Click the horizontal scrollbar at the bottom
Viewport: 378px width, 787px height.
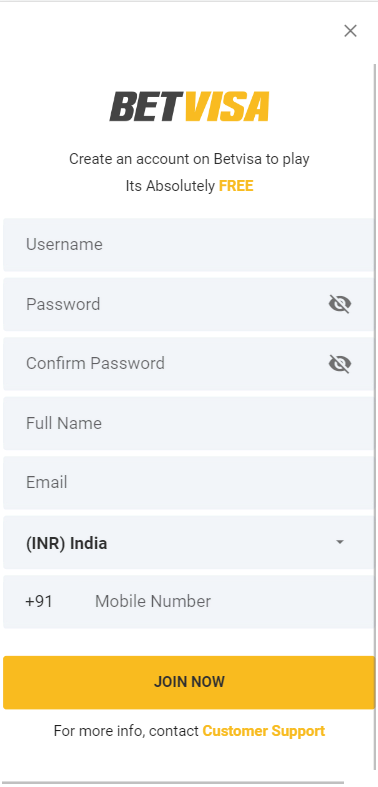coord(172,782)
